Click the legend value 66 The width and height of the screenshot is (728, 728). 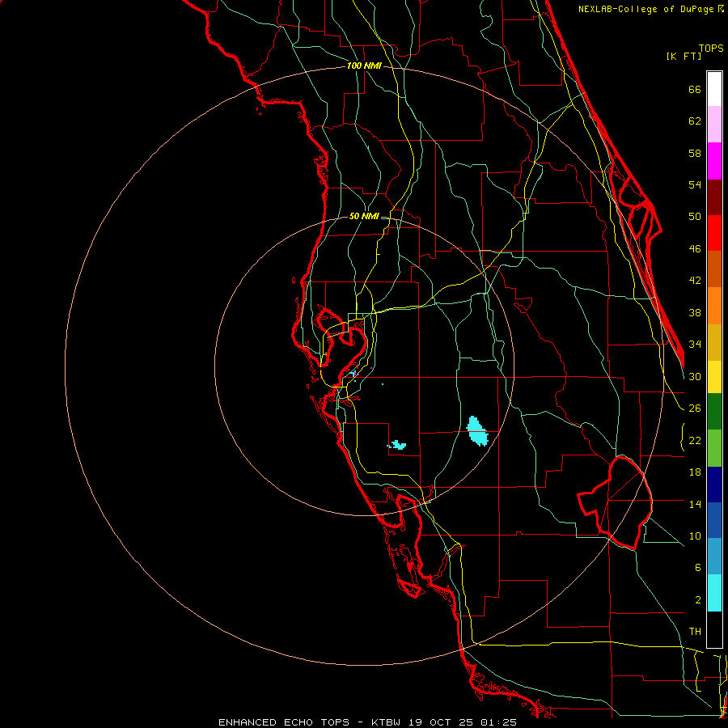tap(695, 89)
